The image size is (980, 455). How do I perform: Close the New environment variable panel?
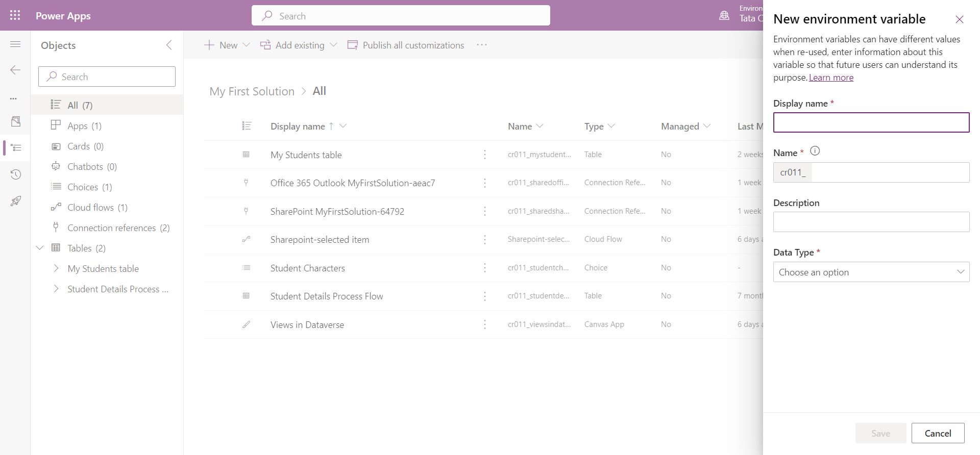tap(959, 19)
